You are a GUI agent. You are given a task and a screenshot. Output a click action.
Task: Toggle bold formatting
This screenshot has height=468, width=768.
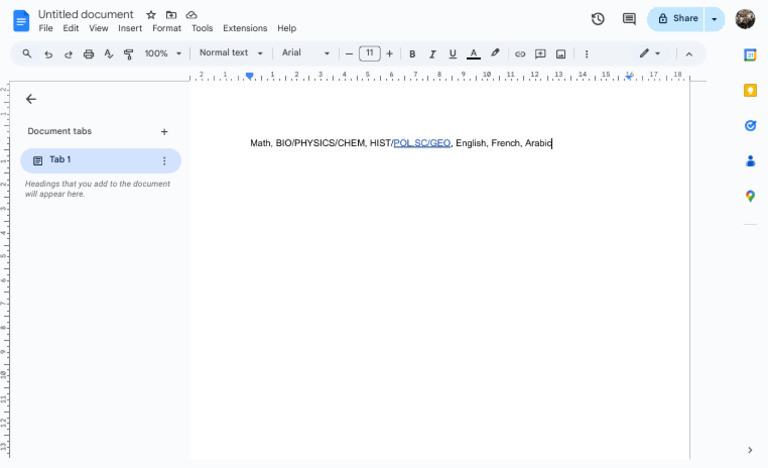(x=412, y=54)
